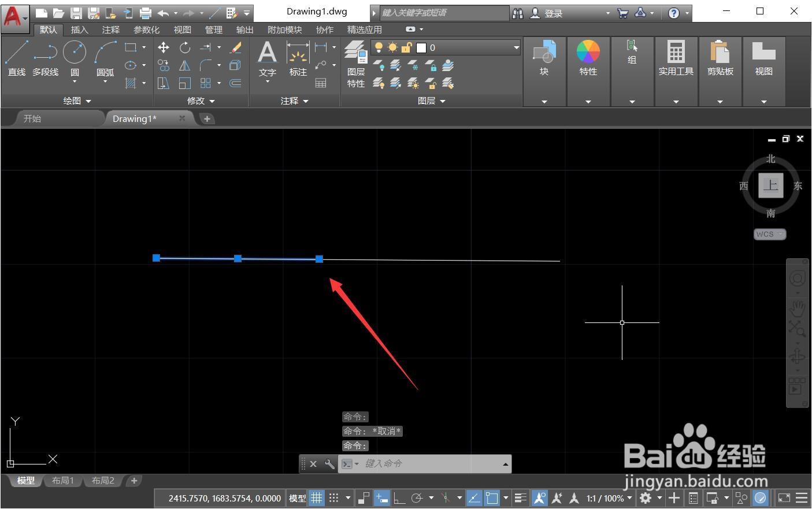Open the 输出 (Output) ribbon tab
Image resolution: width=812 pixels, height=509 pixels.
[x=244, y=29]
